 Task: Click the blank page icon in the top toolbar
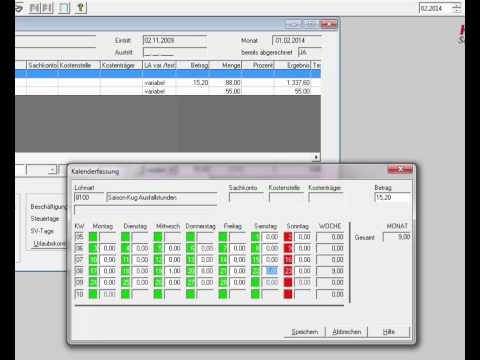point(64,7)
